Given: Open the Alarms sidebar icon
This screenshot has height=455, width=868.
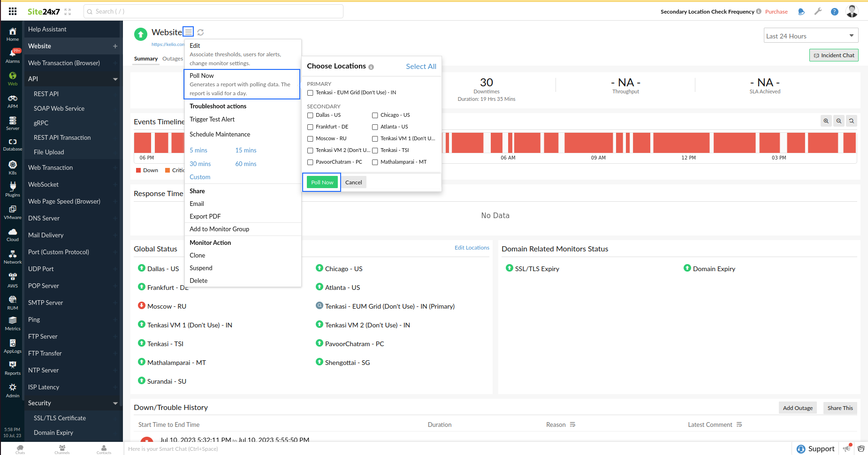Looking at the screenshot, I should pyautogui.click(x=13, y=55).
